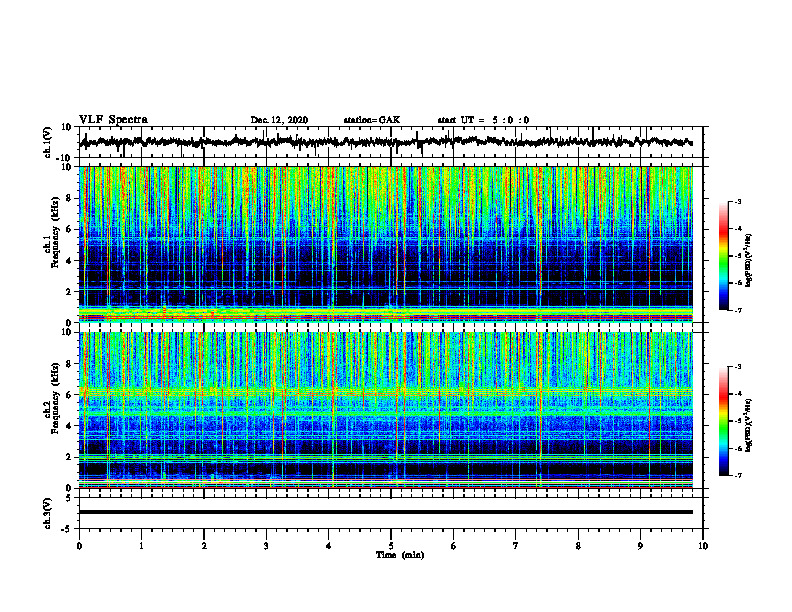This screenshot has width=792, height=612.
Task: Click the ch.1 spectrogram color scale bar
Action: [724, 256]
